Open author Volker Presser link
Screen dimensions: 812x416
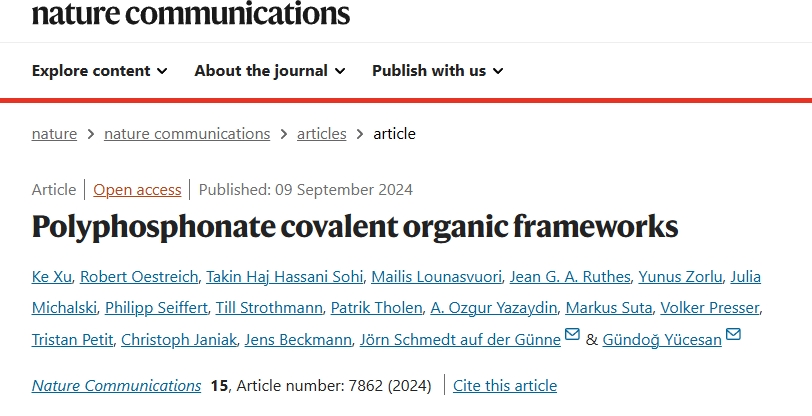(x=709, y=308)
